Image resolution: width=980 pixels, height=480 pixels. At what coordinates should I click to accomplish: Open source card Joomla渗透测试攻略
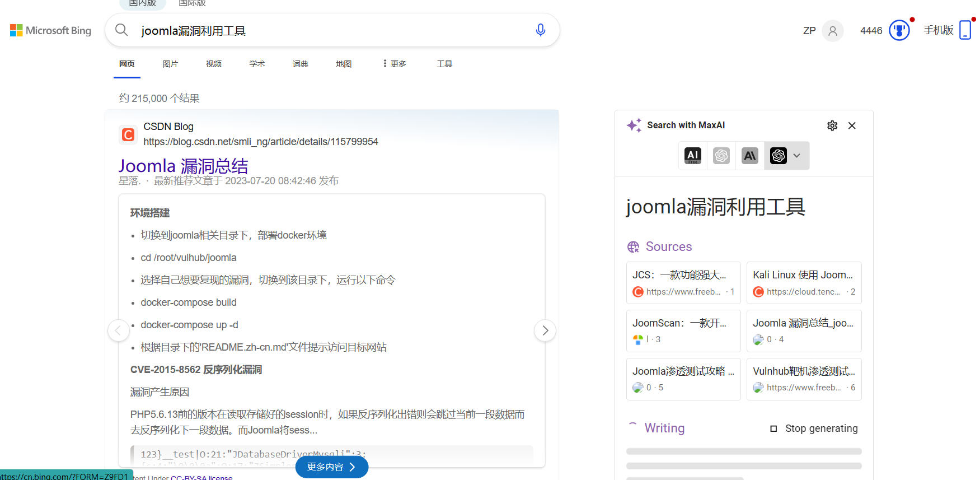[683, 379]
